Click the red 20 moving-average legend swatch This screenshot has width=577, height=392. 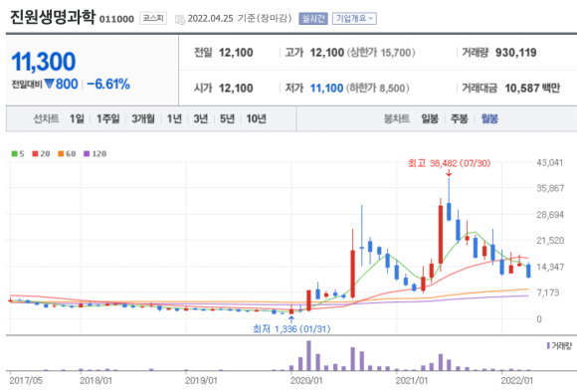(x=36, y=154)
